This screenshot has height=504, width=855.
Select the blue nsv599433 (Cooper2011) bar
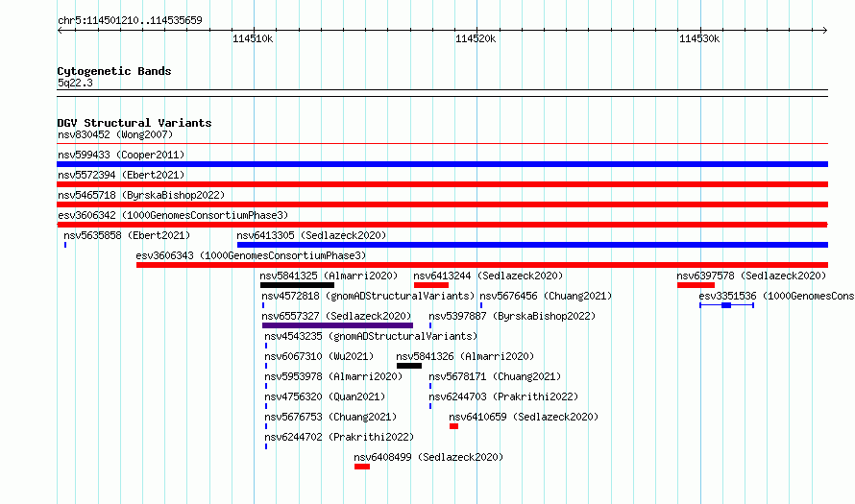click(x=442, y=164)
